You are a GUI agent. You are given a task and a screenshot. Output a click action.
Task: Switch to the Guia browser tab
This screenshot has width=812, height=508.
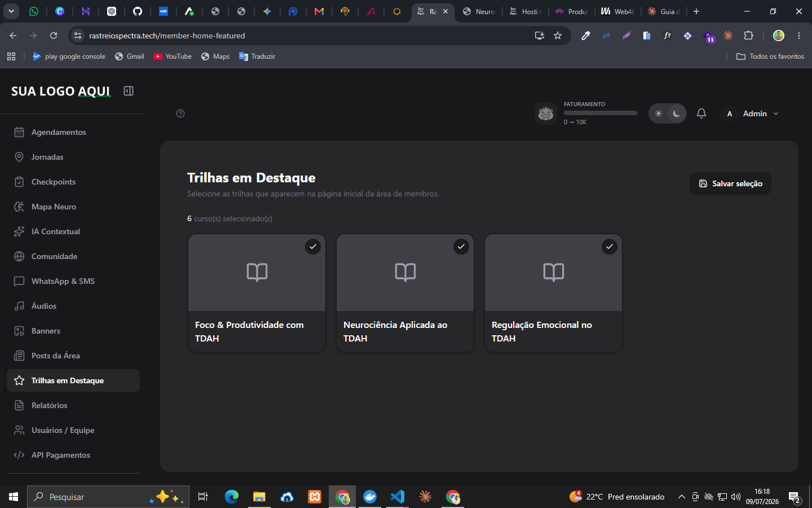tap(664, 11)
